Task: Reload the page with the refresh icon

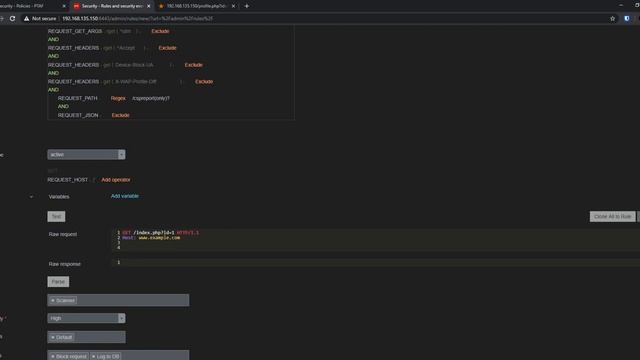Action: pyautogui.click(x=13, y=18)
